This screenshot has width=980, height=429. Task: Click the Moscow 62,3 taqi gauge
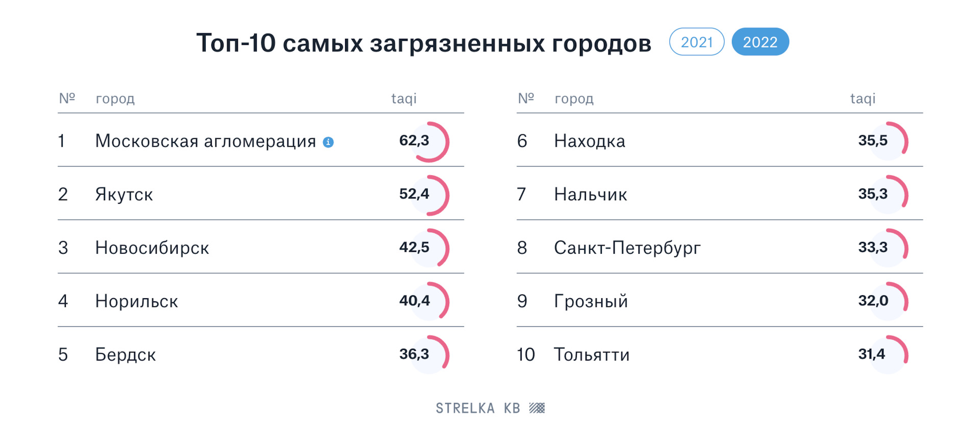429,141
